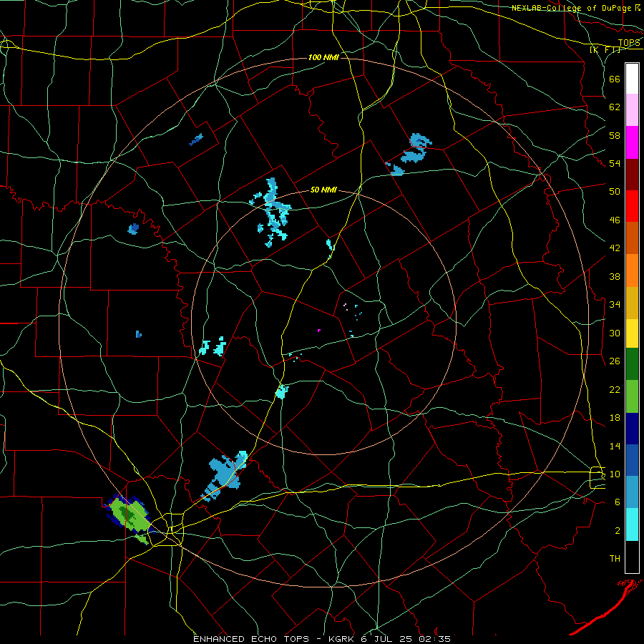
Task: Click the "TH" threshold label in legend
Action: (615, 559)
